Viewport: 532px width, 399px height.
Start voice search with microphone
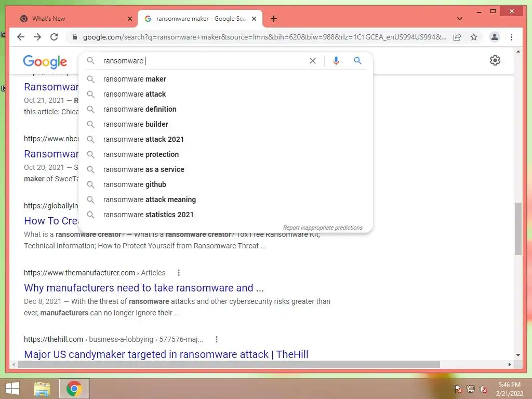tap(336, 61)
